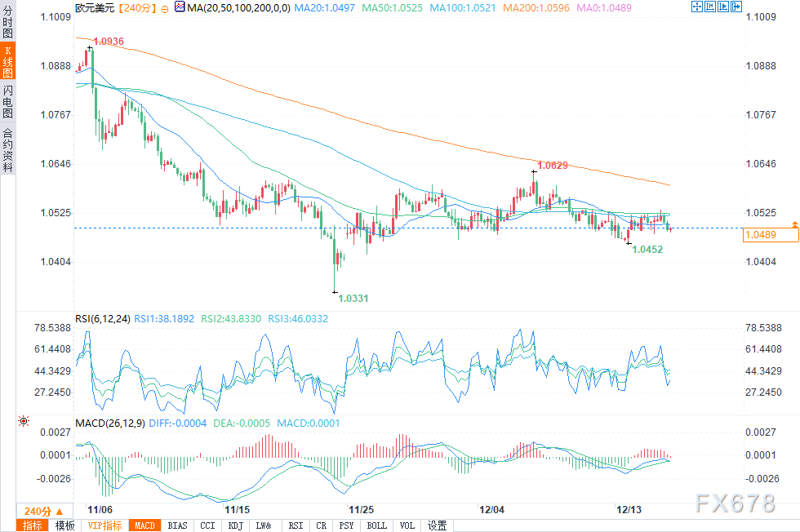
Task: Click the 1.0331 low price marker
Action: click(x=353, y=299)
